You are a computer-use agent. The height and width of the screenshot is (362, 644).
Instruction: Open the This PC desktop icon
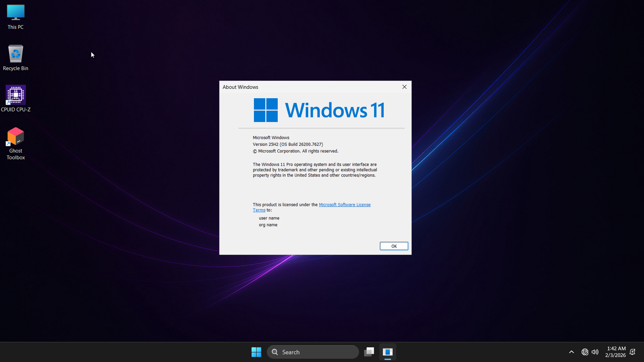pyautogui.click(x=16, y=13)
